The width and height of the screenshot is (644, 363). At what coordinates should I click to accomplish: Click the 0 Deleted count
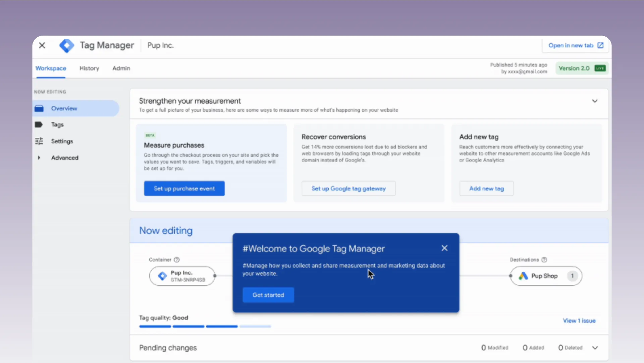click(x=570, y=348)
